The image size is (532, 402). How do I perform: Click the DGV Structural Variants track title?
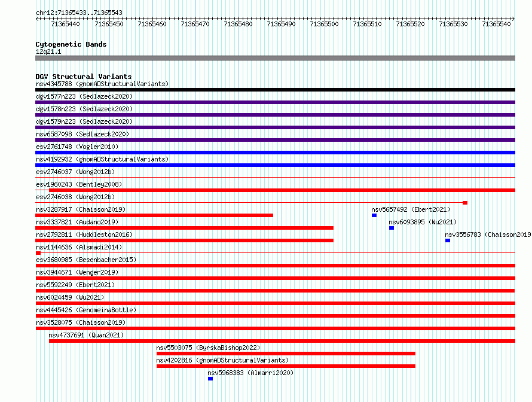pyautogui.click(x=84, y=77)
